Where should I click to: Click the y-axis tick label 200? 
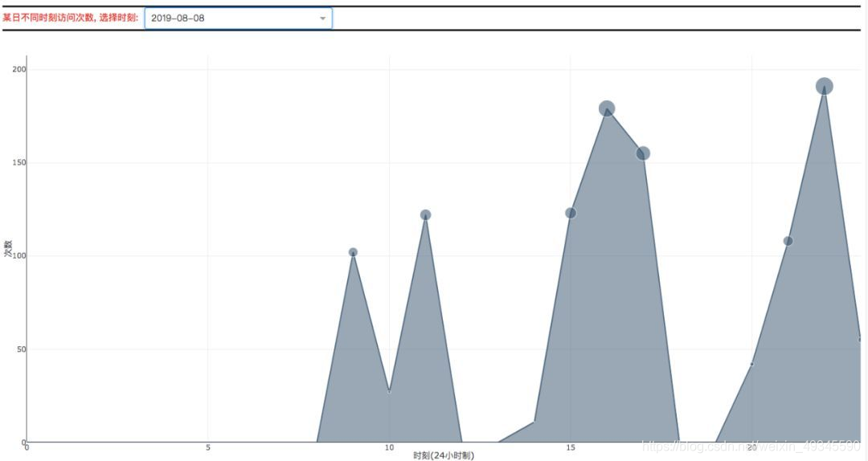[19, 69]
